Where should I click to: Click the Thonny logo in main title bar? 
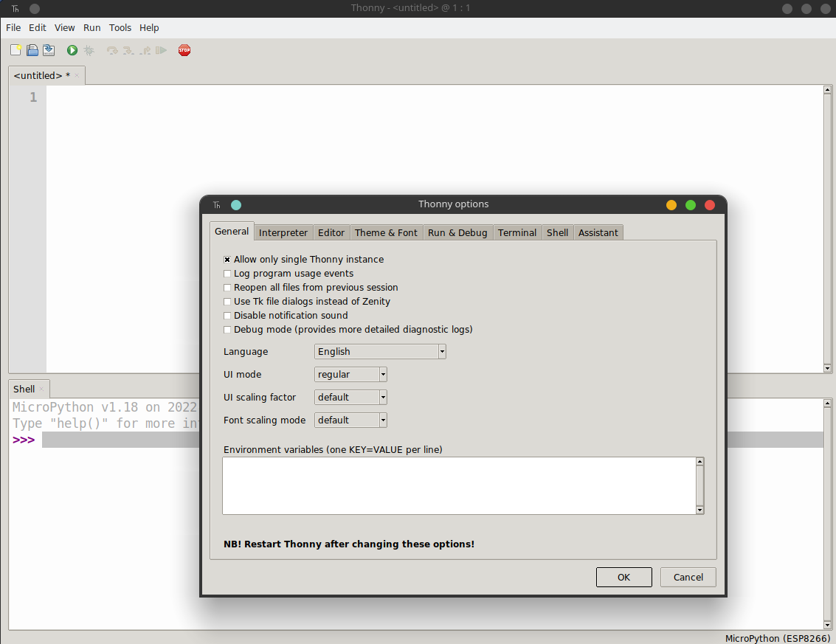[15, 9]
